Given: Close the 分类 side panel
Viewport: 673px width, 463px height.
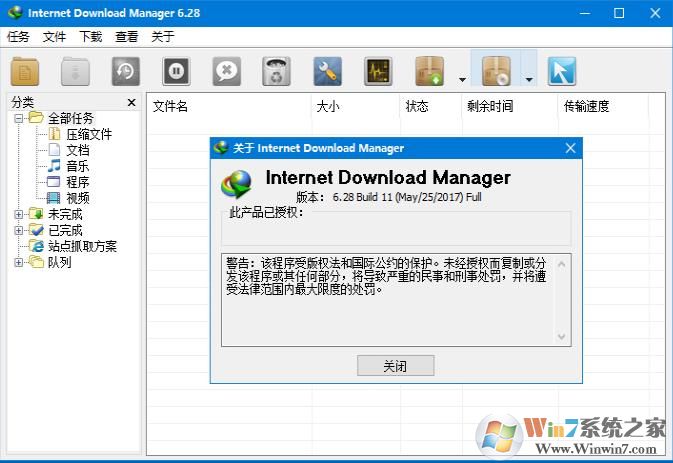Looking at the screenshot, I should [x=131, y=102].
